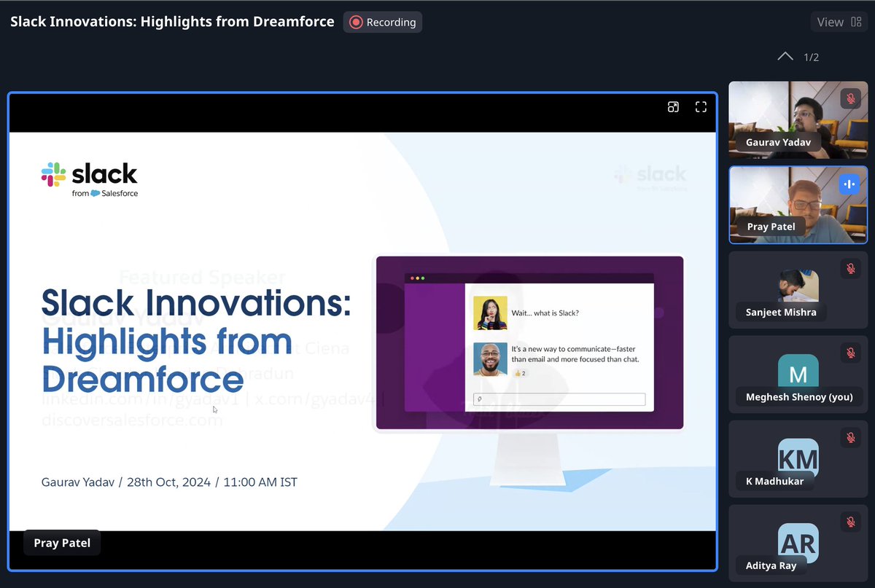Pop out the shared screen icon
The image size is (875, 588).
673,107
